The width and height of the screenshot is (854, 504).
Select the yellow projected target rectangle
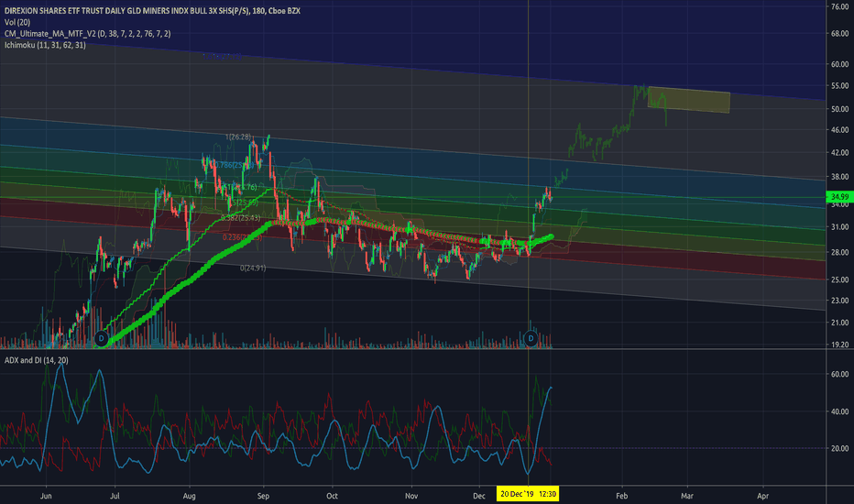click(x=688, y=100)
